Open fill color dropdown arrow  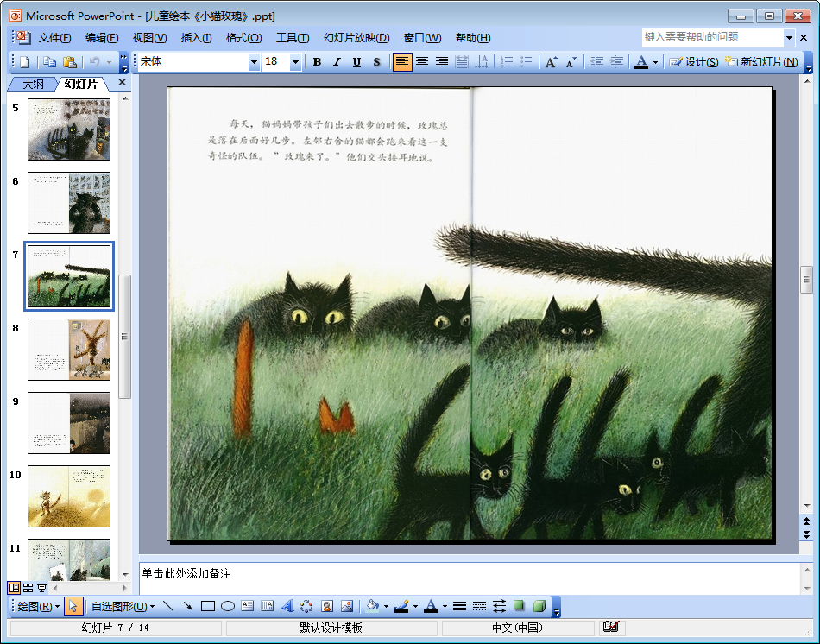click(386, 606)
